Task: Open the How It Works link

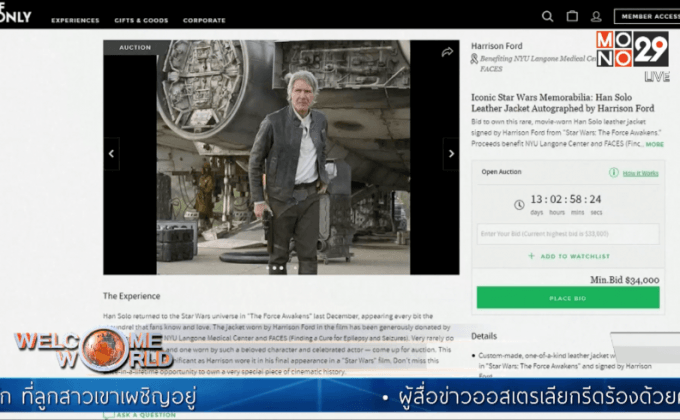Action: click(640, 173)
